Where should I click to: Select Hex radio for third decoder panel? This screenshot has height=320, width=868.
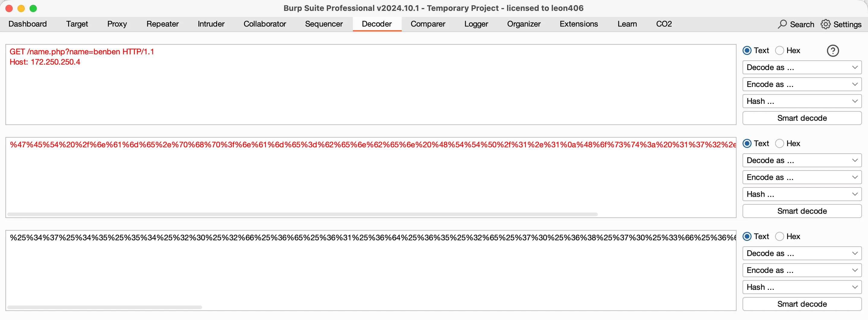[x=779, y=236]
